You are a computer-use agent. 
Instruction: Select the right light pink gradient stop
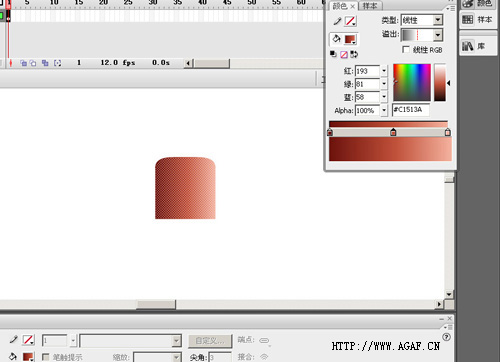tap(448, 132)
